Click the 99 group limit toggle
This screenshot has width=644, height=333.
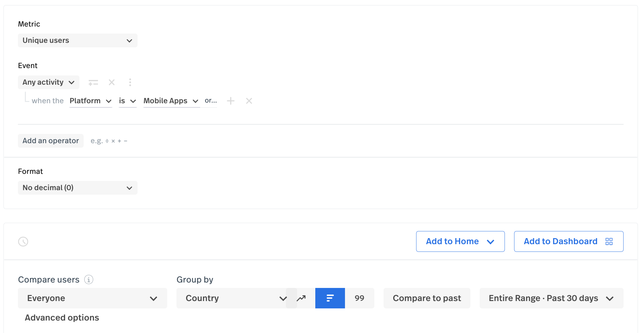coord(359,298)
